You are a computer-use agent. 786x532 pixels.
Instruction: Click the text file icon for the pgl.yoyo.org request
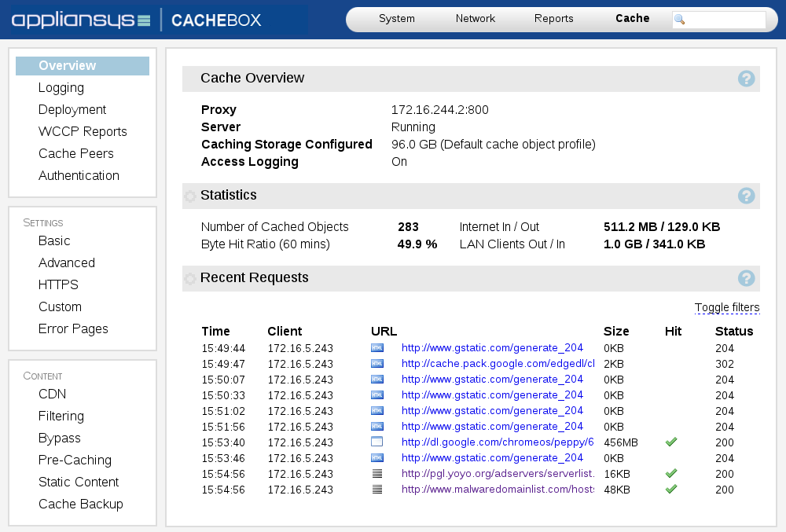click(x=377, y=473)
